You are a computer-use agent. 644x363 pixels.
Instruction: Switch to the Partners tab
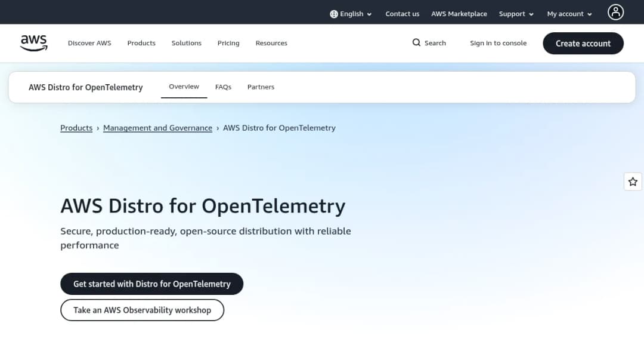[261, 87]
